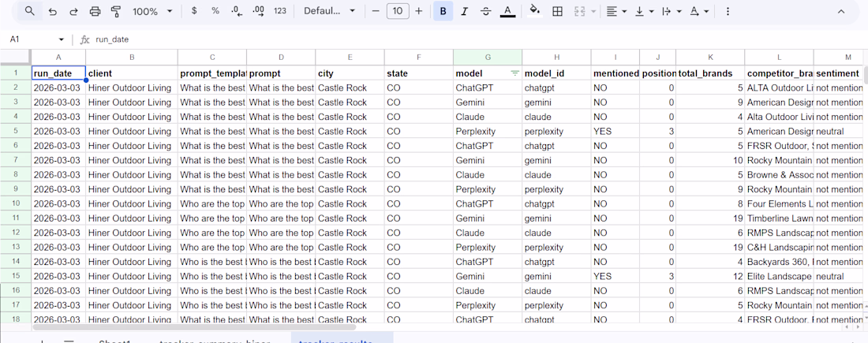This screenshot has height=343, width=868.
Task: Toggle bold formatting
Action: pyautogui.click(x=443, y=12)
